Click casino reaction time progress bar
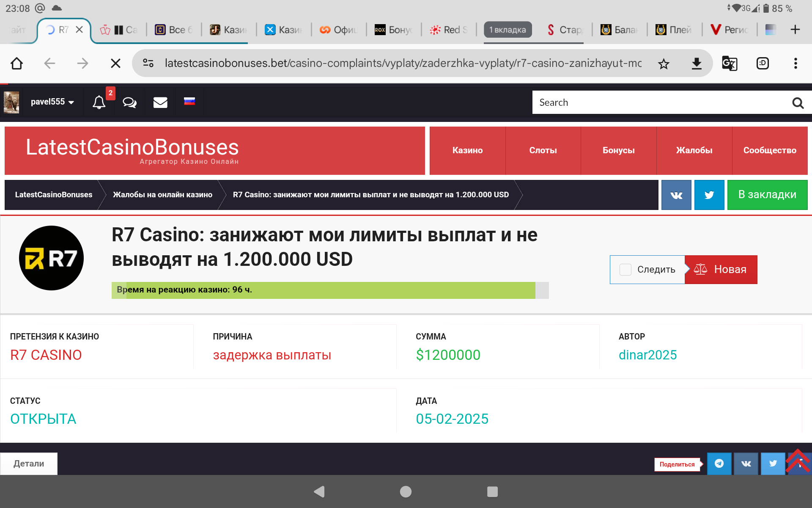The width and height of the screenshot is (812, 508). 330,290
